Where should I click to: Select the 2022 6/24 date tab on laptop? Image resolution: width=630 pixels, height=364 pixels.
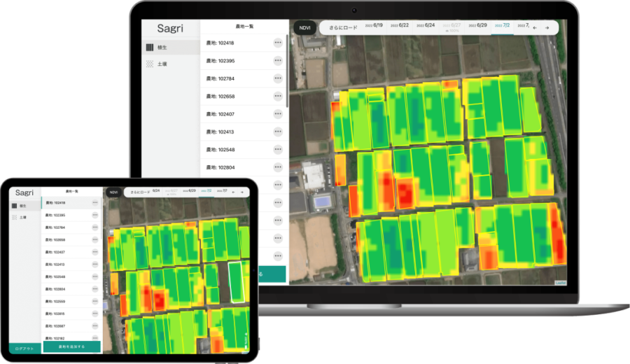[426, 25]
